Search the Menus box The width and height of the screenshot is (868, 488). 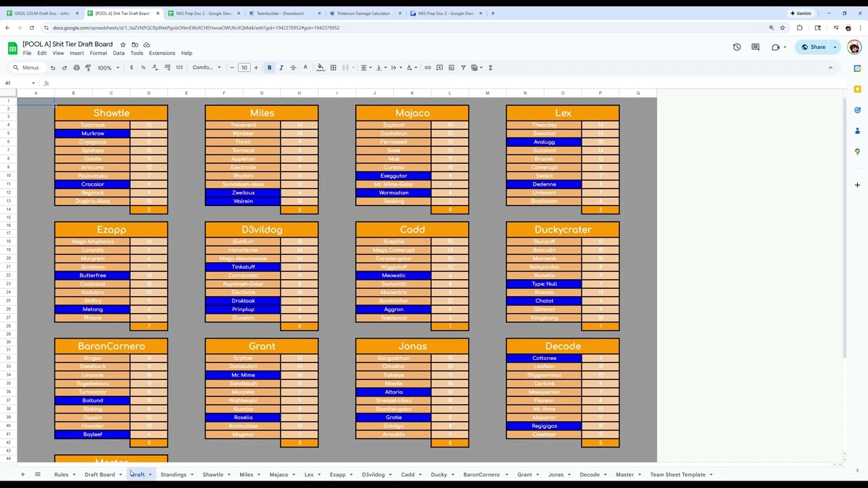pyautogui.click(x=27, y=68)
